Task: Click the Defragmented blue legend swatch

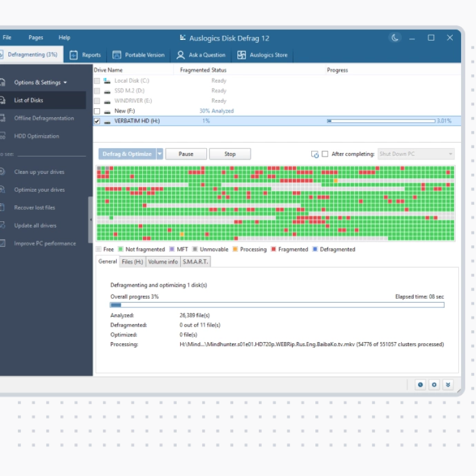Action: 315,249
